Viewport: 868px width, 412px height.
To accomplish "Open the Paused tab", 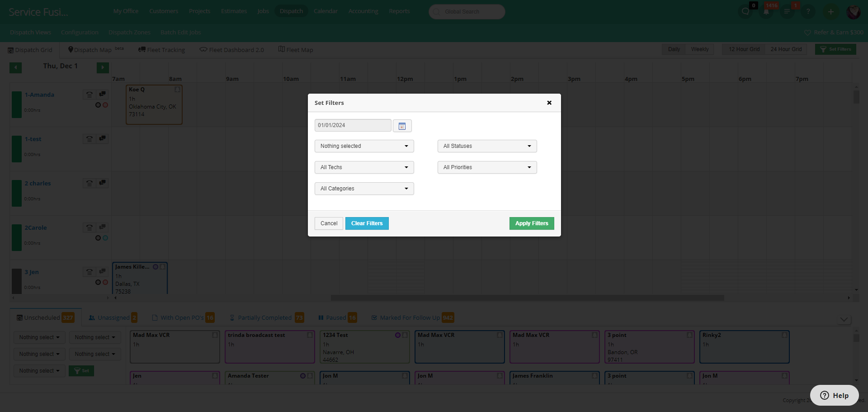I will [x=338, y=317].
